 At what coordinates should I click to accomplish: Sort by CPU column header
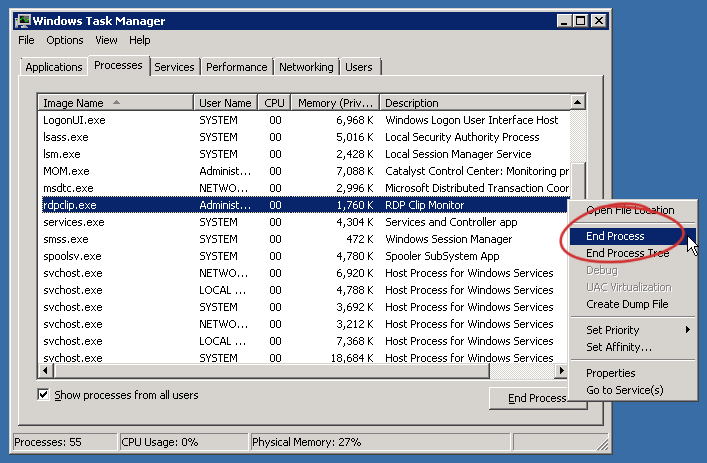coord(274,103)
